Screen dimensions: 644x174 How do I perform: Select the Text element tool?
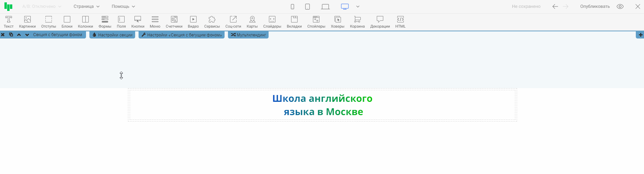pyautogui.click(x=9, y=22)
